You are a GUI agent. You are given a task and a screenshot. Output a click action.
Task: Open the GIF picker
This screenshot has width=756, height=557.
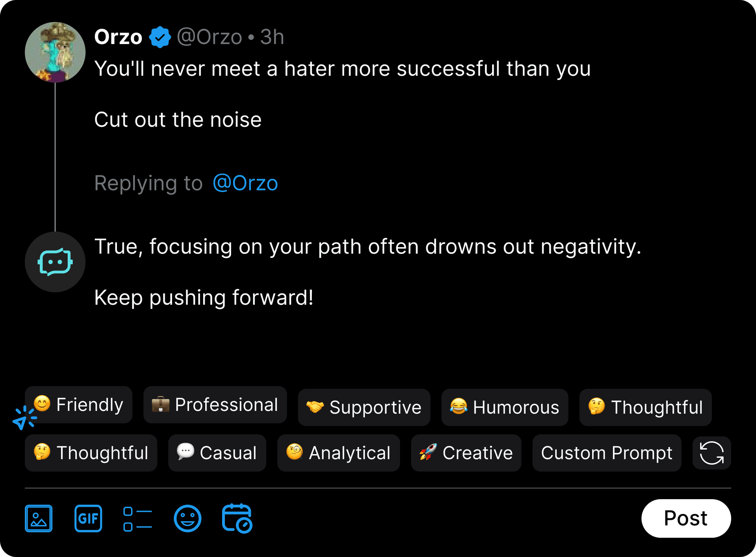click(x=88, y=518)
